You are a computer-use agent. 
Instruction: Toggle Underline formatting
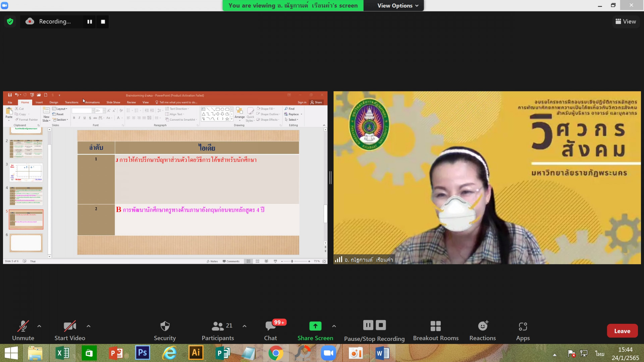click(x=85, y=118)
